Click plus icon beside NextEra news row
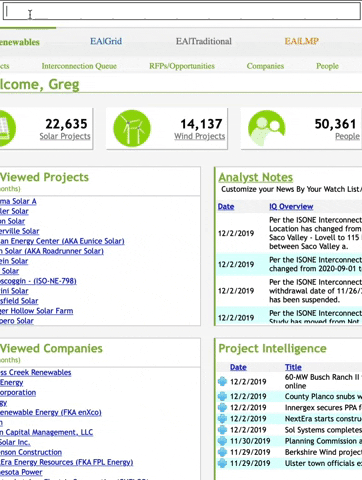 (222, 419)
